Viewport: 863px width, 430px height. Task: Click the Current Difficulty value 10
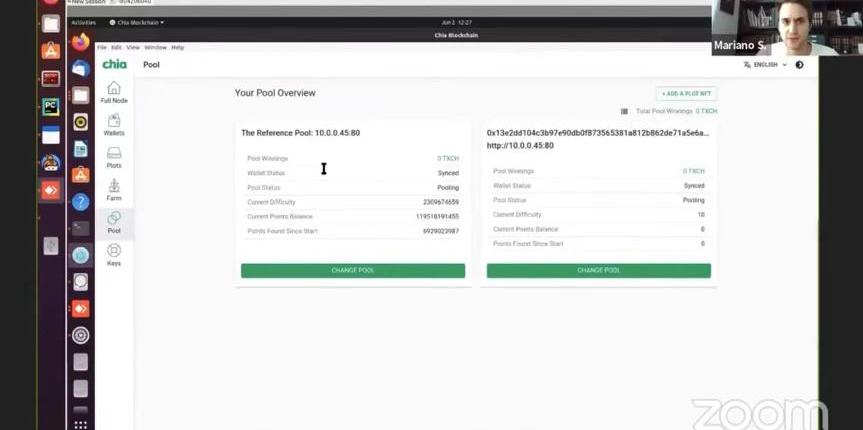(701, 215)
